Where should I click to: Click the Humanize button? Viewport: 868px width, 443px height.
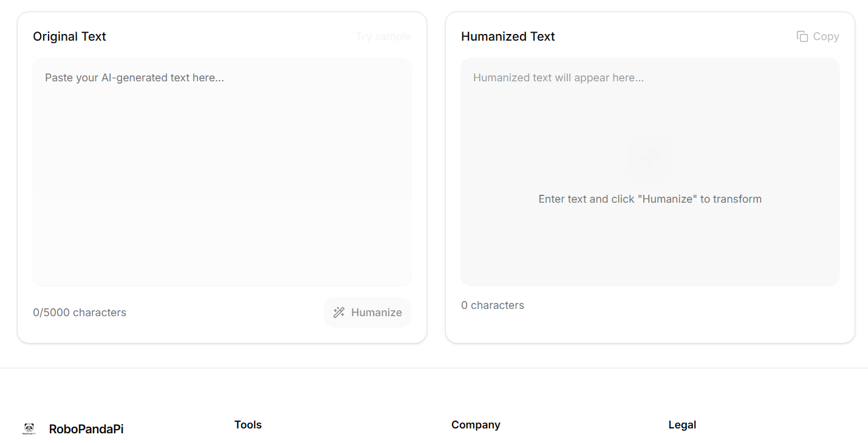pos(367,312)
